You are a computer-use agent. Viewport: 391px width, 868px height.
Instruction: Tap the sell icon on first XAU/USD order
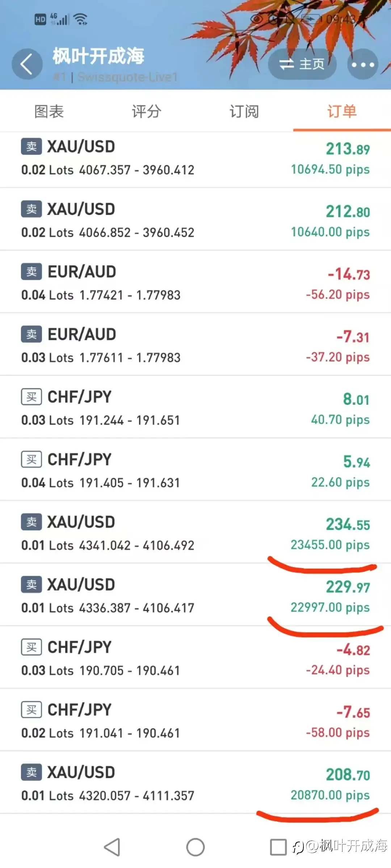[x=31, y=146]
